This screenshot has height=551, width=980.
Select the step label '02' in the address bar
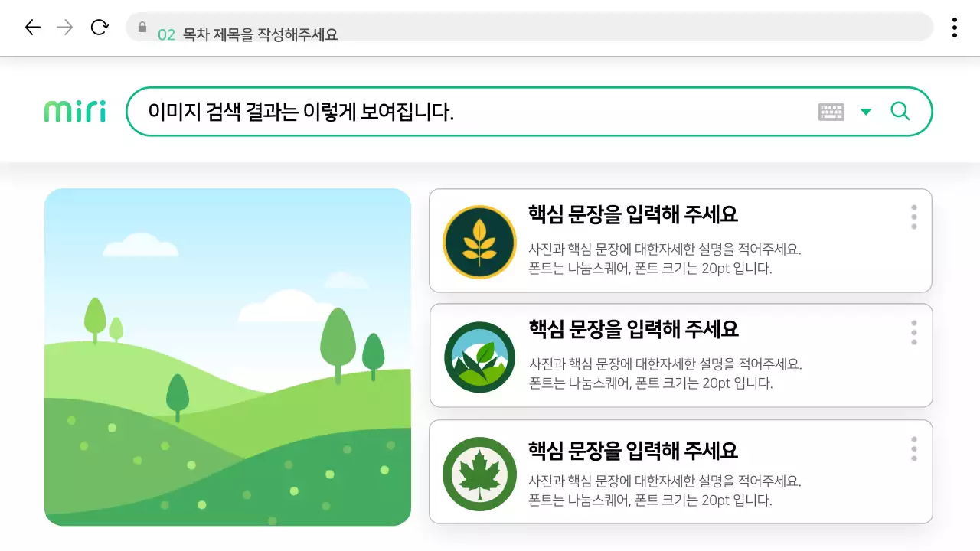tap(165, 34)
